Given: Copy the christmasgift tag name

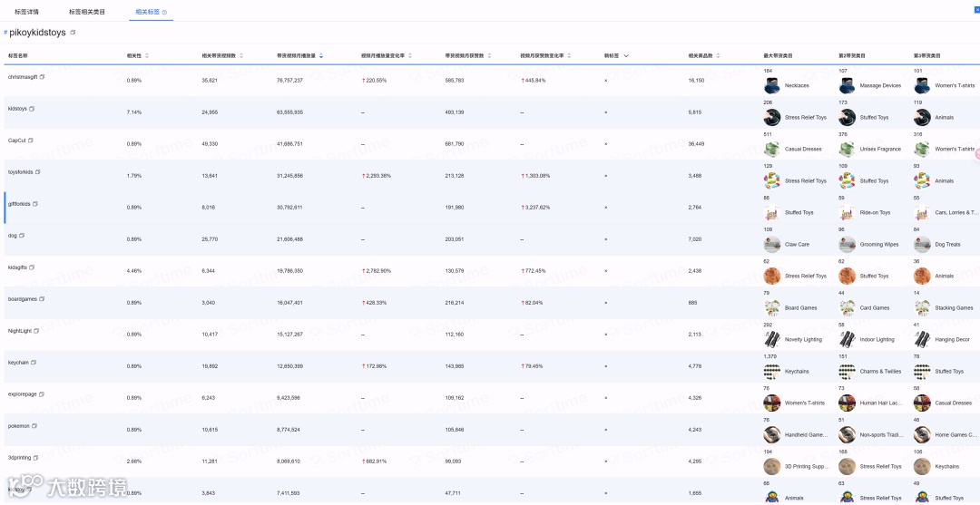Looking at the screenshot, I should coord(43,77).
